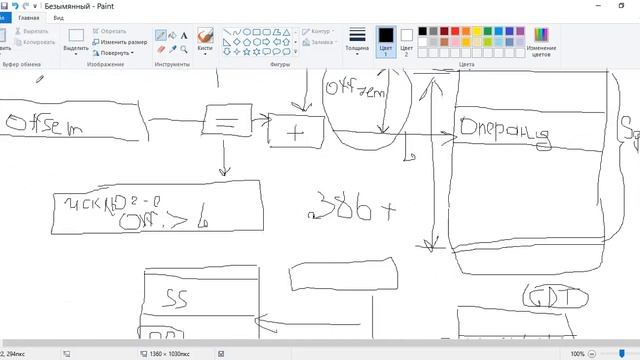
Task: Select the Magnifier tool
Action: (x=184, y=49)
